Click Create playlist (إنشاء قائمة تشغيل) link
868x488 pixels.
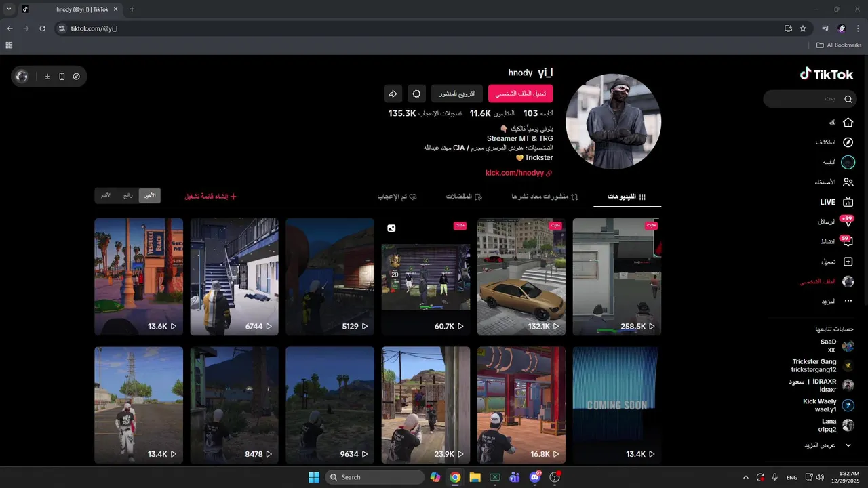211,197
